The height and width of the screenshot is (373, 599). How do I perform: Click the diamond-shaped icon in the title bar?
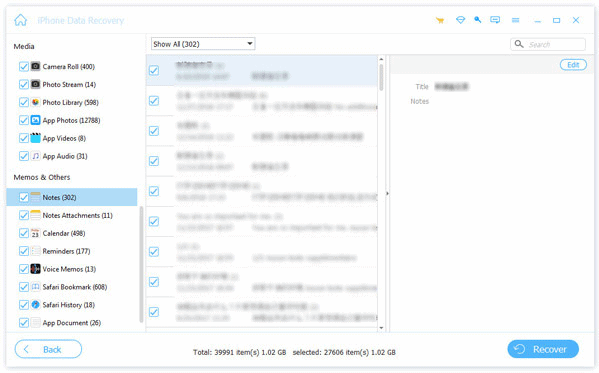pyautogui.click(x=461, y=20)
